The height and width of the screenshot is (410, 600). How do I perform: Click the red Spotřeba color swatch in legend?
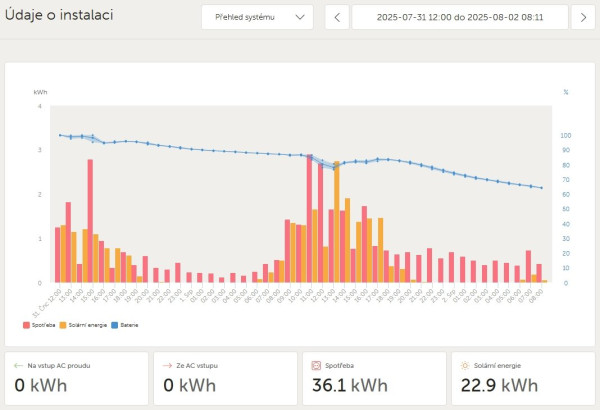pos(26,325)
